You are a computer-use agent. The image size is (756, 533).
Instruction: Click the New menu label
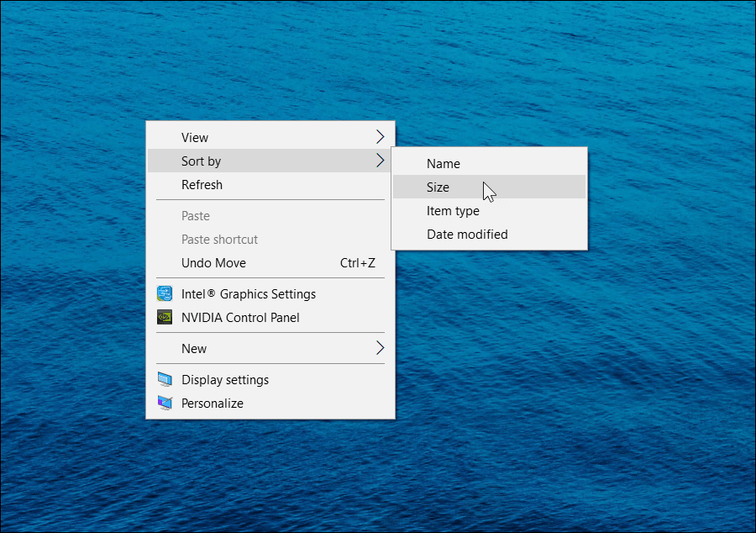click(x=194, y=349)
